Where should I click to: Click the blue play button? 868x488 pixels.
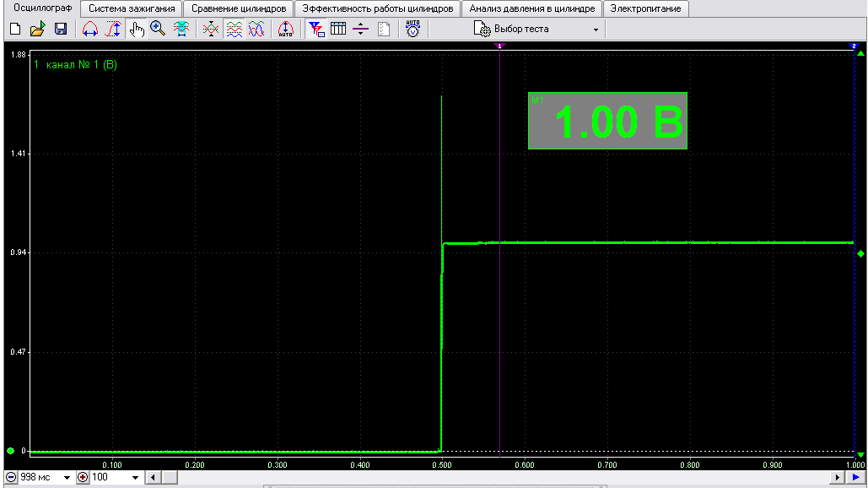(856, 477)
